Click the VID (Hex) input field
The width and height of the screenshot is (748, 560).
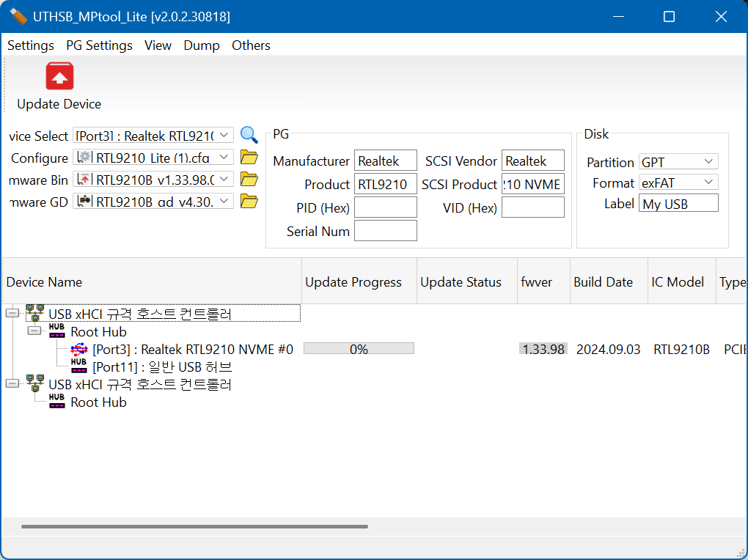533,207
